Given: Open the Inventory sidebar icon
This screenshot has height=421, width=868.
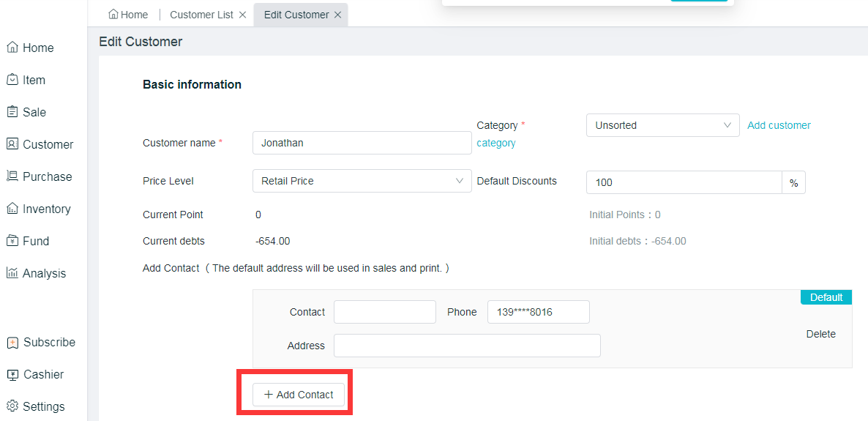Looking at the screenshot, I should 12,209.
